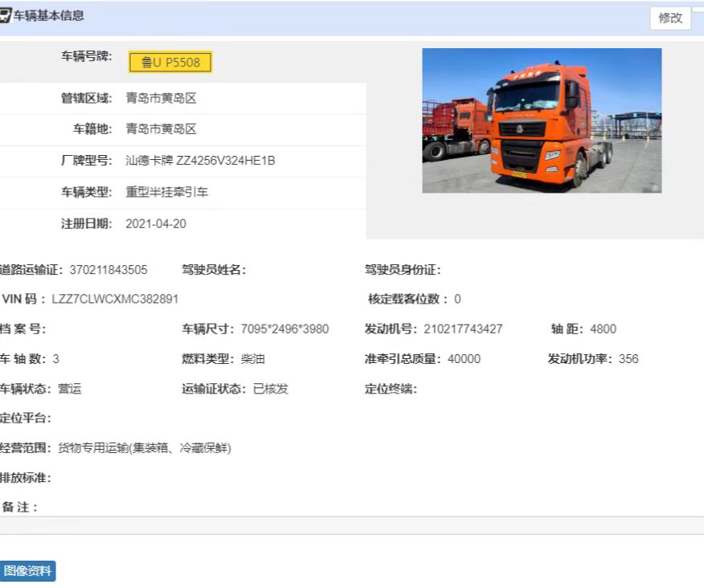Click the fuel type value 柴油
The width and height of the screenshot is (704, 588).
[x=253, y=359]
